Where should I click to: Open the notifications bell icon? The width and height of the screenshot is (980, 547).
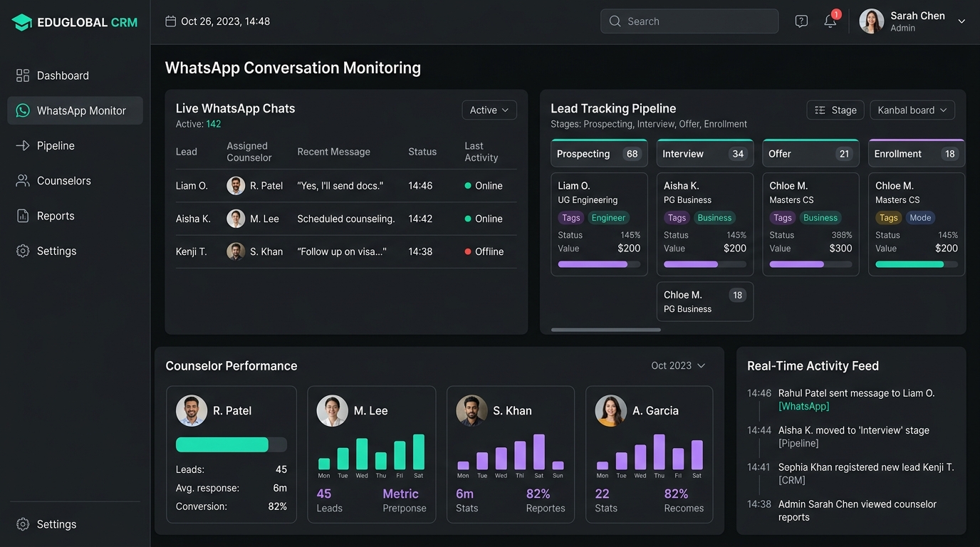[830, 21]
